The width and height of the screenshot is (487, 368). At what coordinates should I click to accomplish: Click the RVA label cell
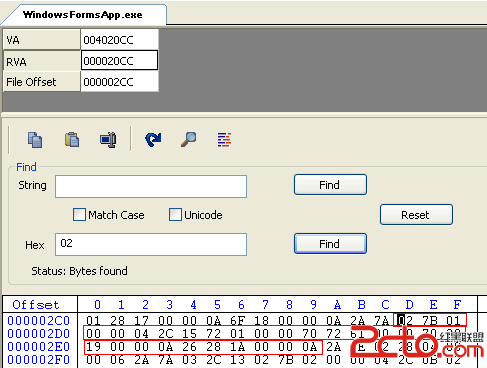tap(41, 61)
